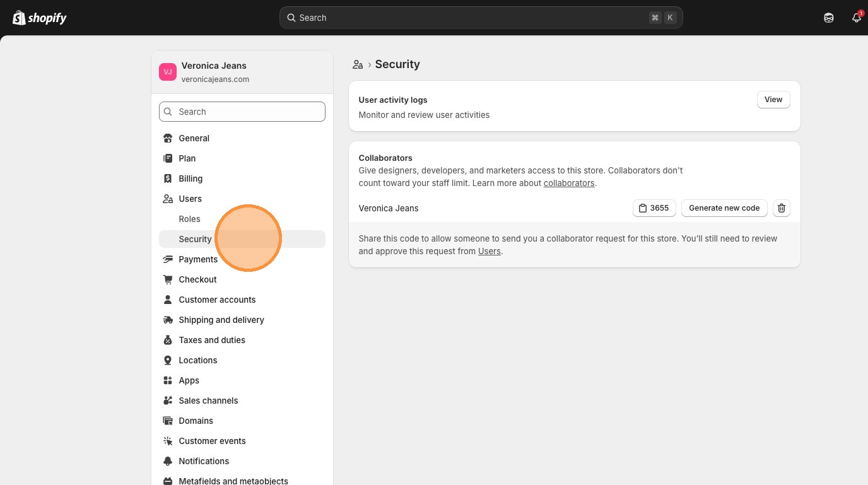Open General settings
This screenshot has height=485, width=868.
(242, 138)
